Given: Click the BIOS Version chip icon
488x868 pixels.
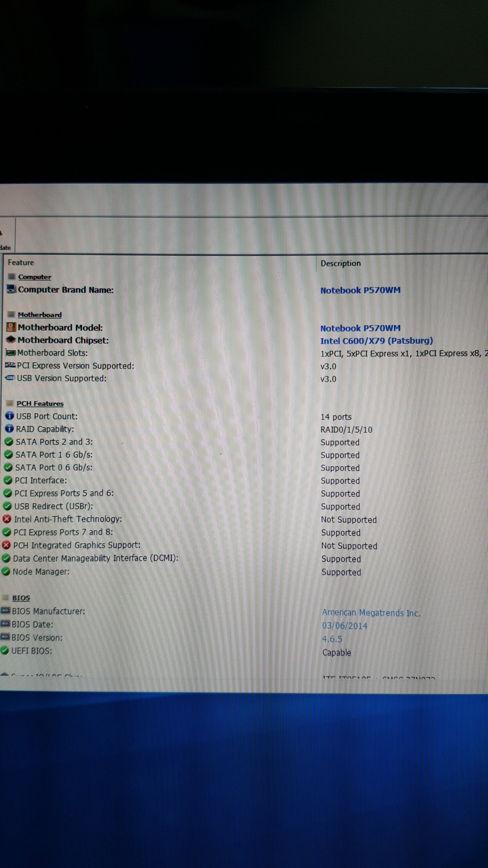Looking at the screenshot, I should (x=5, y=637).
